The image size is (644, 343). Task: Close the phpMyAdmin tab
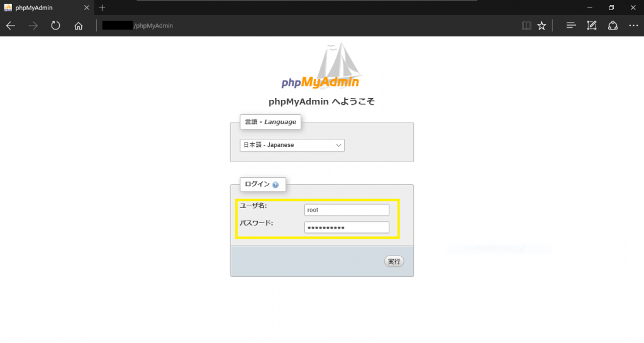point(87,8)
